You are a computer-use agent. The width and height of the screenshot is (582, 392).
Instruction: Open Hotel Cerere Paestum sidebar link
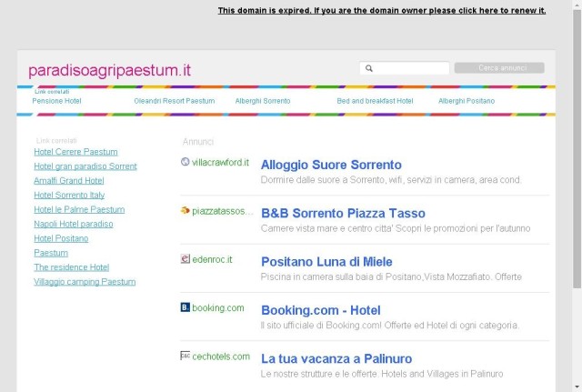75,152
